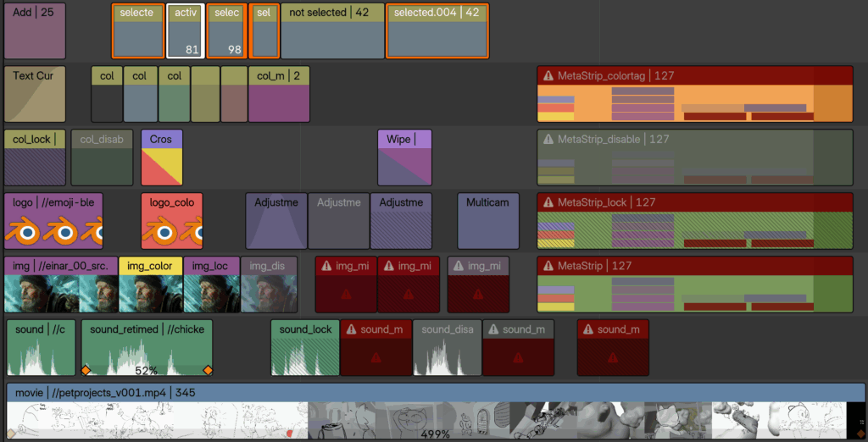Click warning icon on MetaStrip_disable header
Viewport: 868px width, 442px height.
tap(548, 139)
